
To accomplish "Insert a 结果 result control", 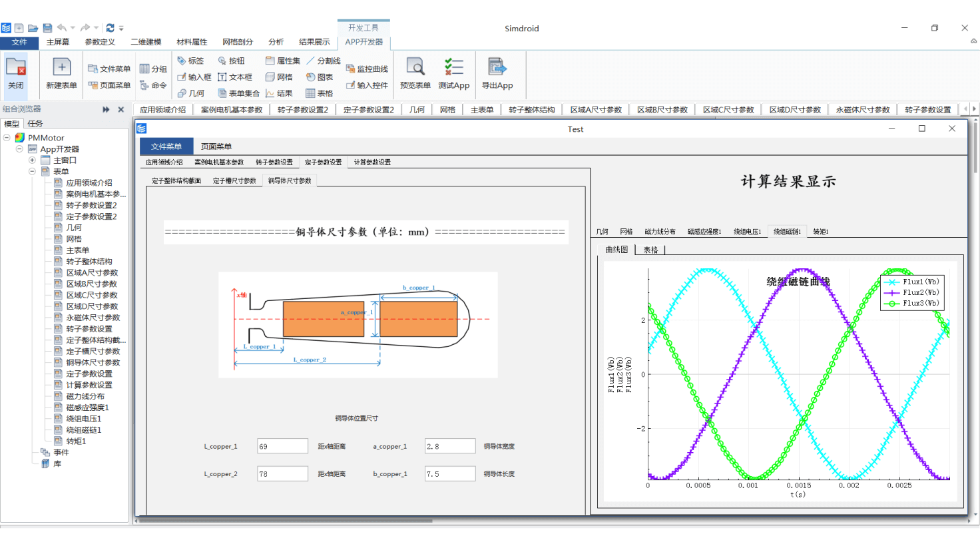I will (279, 93).
